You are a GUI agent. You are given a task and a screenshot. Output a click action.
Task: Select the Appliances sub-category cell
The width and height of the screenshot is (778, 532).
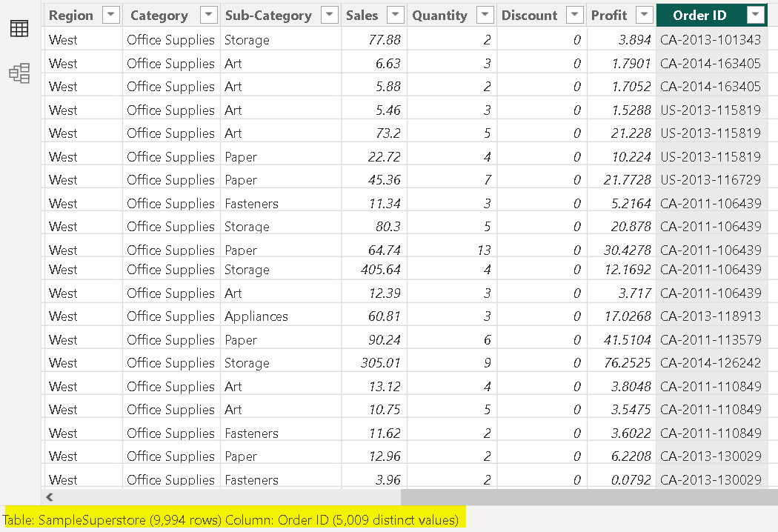pos(256,316)
